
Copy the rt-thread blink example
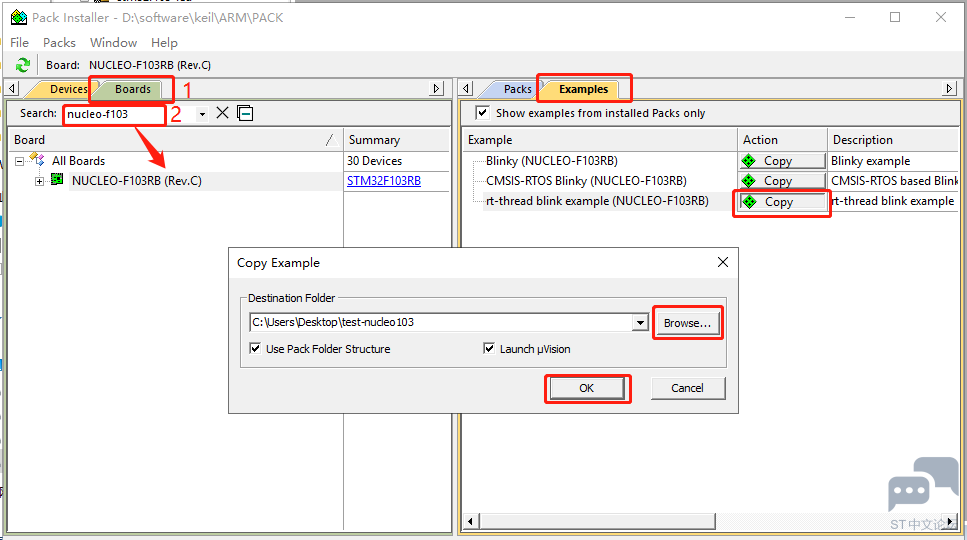click(781, 202)
